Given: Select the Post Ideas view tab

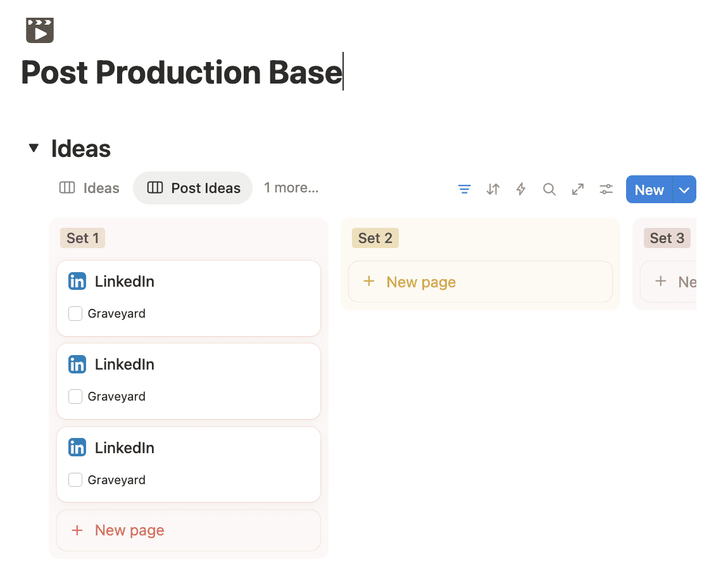Looking at the screenshot, I should pos(193,188).
